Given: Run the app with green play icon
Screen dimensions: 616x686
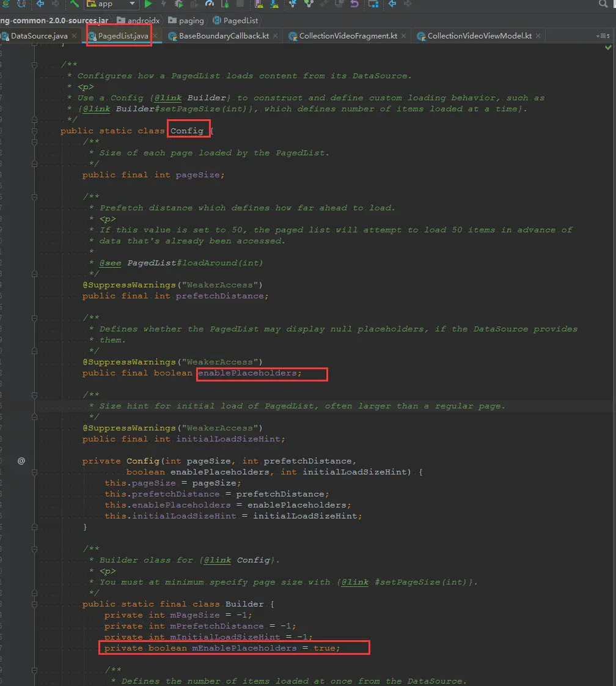Looking at the screenshot, I should pos(148,4).
